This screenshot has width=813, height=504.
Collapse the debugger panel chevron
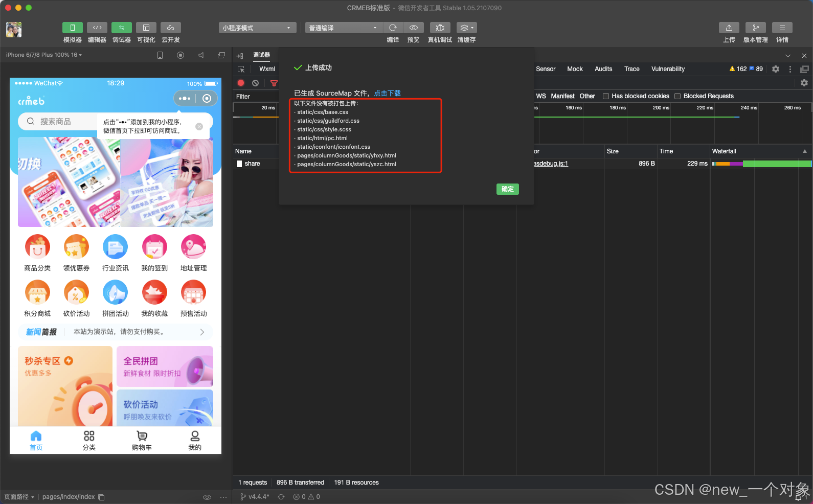(x=788, y=56)
